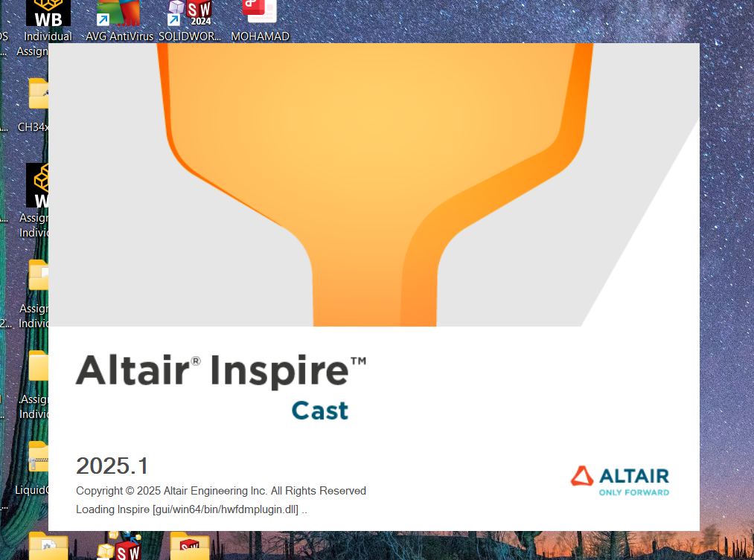The height and width of the screenshot is (560, 754).
Task: Open the SolidWorks folder icon at bottom
Action: (x=190, y=546)
